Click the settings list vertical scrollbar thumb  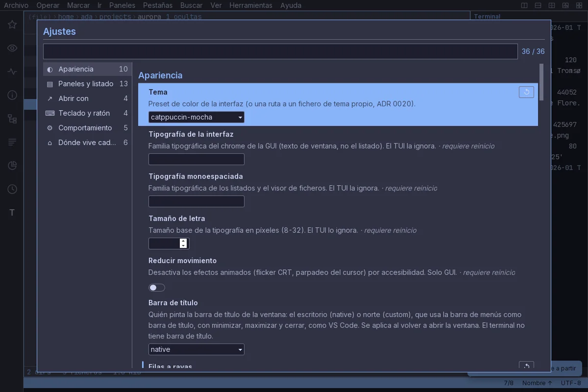click(541, 82)
